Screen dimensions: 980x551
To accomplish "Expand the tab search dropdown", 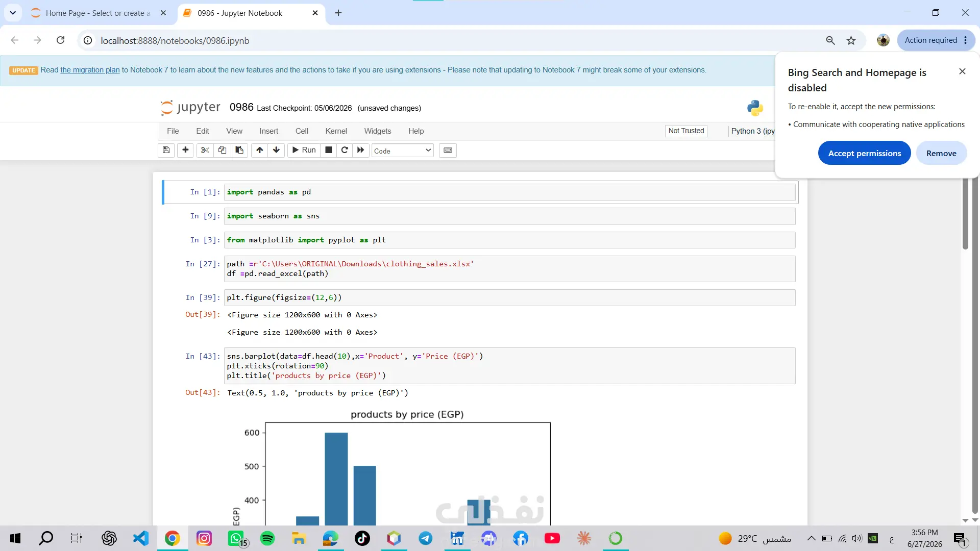I will (13, 13).
